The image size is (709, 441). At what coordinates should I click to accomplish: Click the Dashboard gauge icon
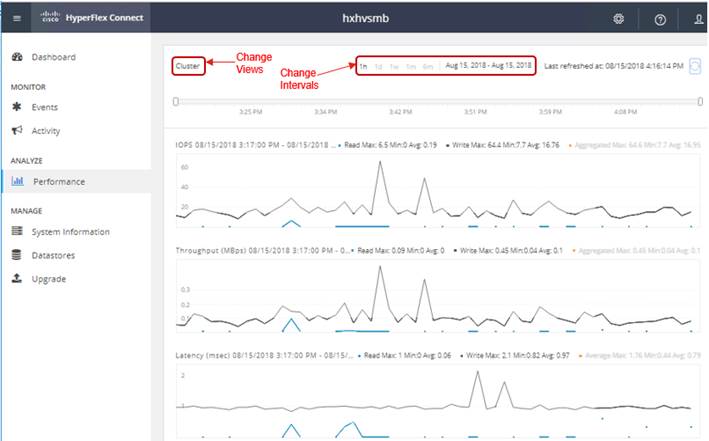point(17,57)
